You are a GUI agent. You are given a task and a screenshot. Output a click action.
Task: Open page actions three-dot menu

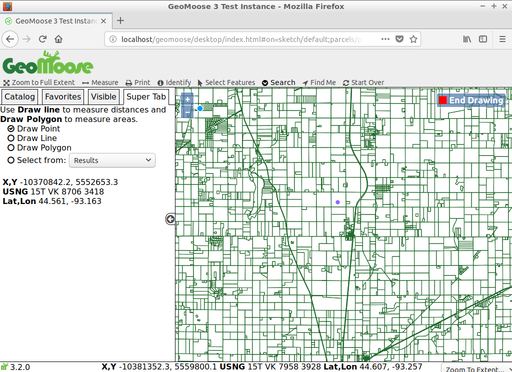[x=385, y=39]
